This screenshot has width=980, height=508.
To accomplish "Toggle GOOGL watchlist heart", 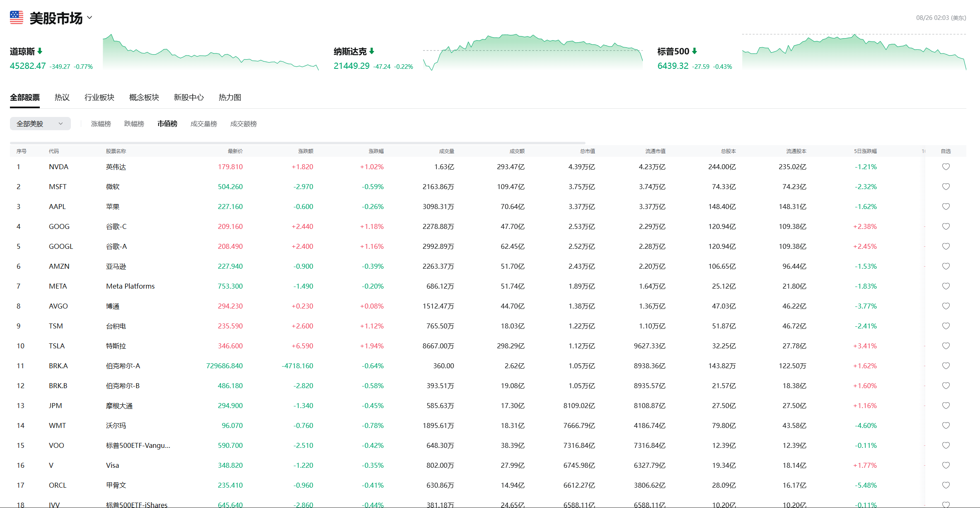I will coord(946,246).
